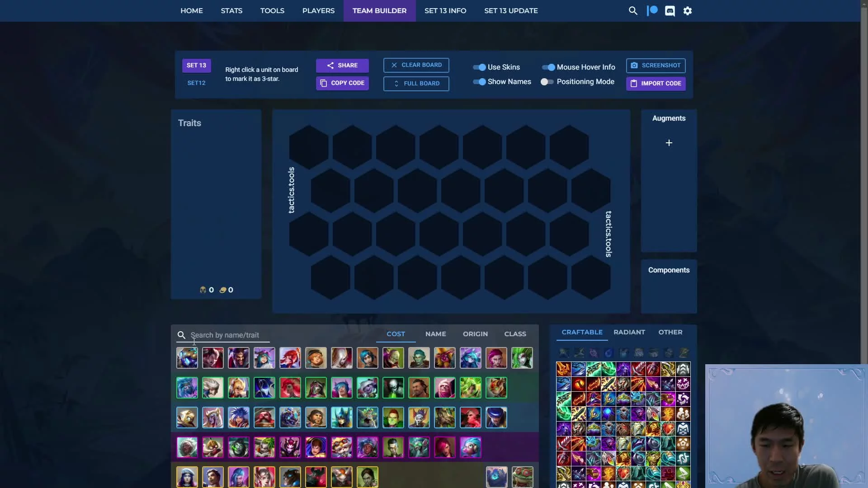Click the Import Code button
Viewport: 868px width, 488px height.
point(656,84)
